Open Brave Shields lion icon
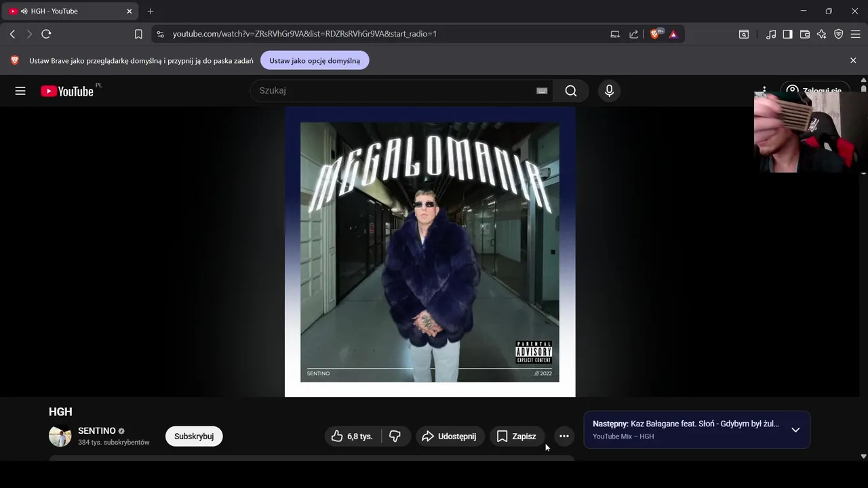The image size is (868, 488). [655, 34]
